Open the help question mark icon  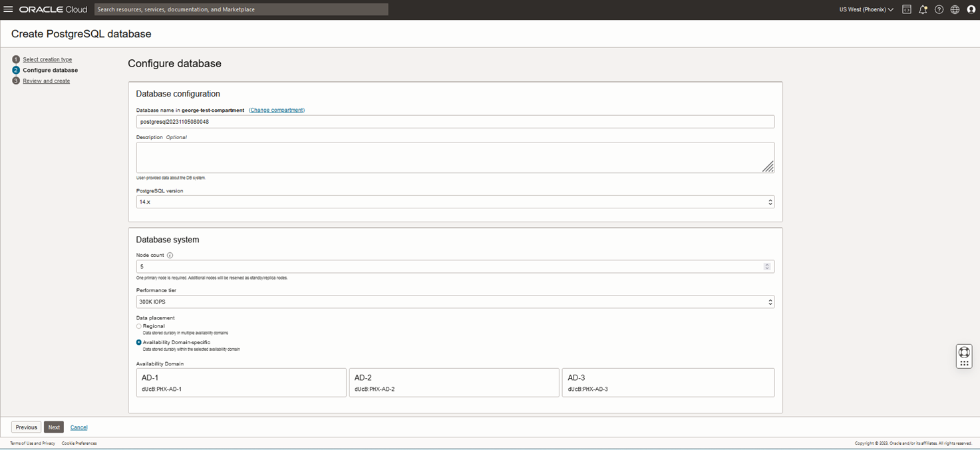[x=939, y=9]
